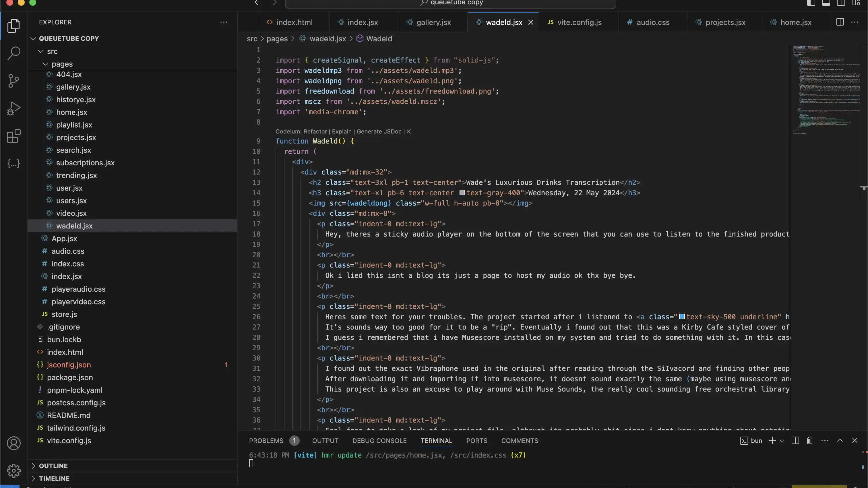Screen dimensions: 868x488
Task: Switch to the vite.config.js tab
Action: [x=579, y=22]
